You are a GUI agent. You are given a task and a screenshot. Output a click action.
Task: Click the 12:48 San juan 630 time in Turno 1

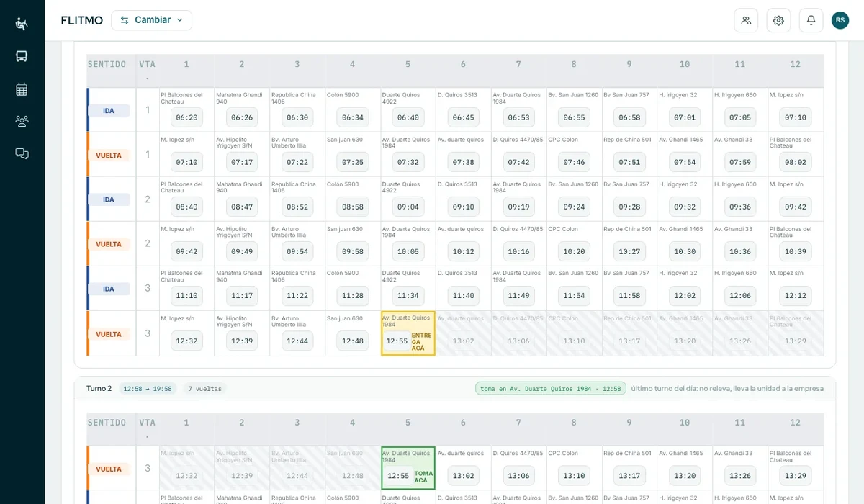click(352, 341)
